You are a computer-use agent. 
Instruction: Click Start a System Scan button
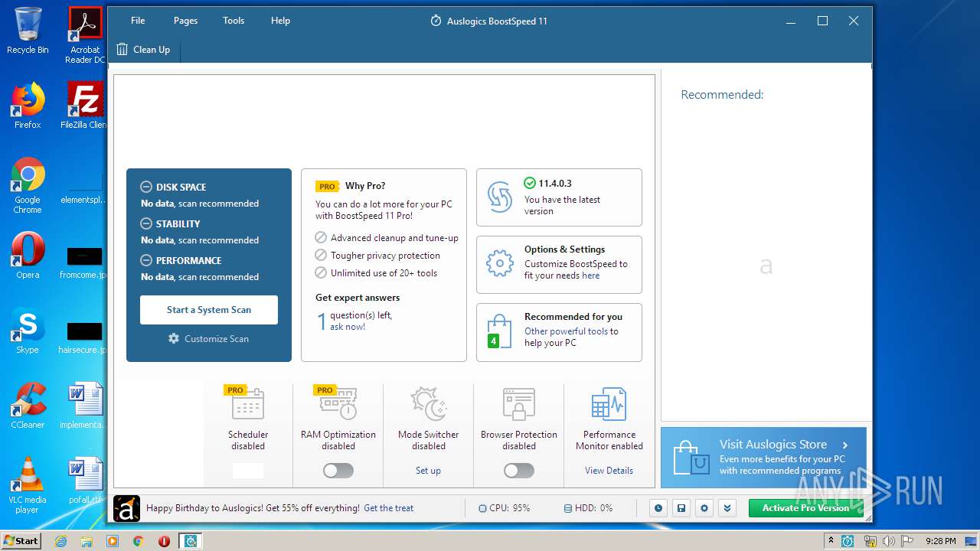click(x=209, y=310)
